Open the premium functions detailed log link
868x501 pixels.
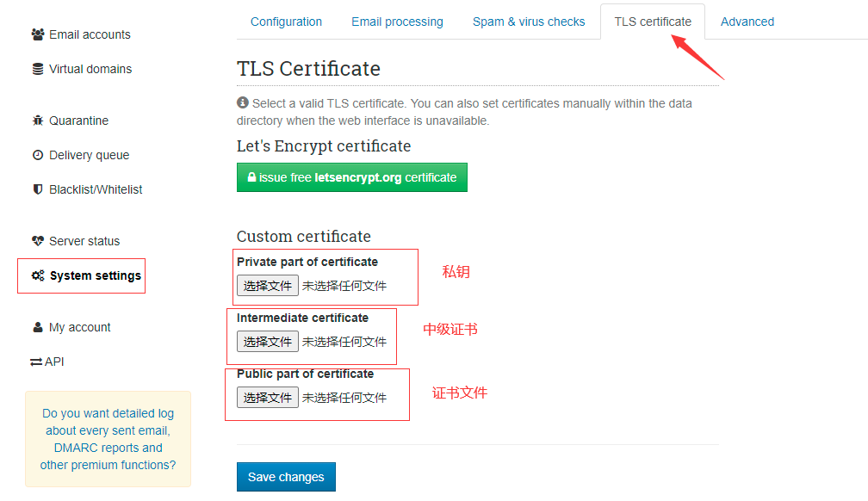tap(108, 439)
